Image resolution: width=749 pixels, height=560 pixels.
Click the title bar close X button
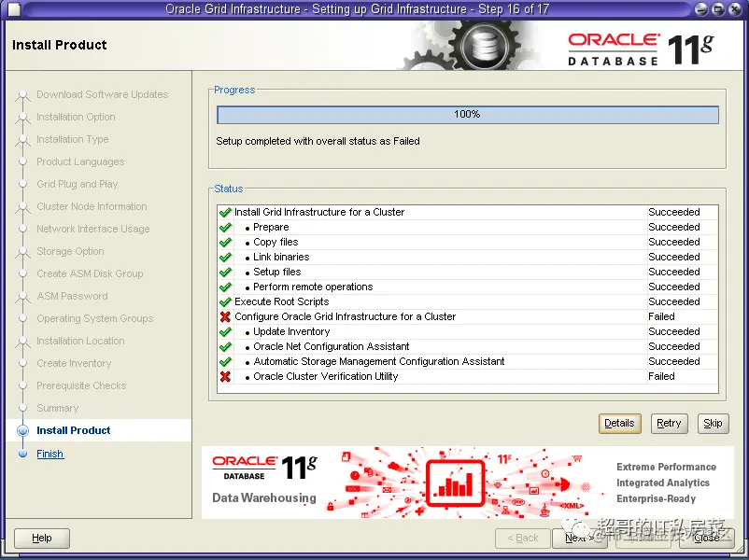pyautogui.click(x=734, y=8)
